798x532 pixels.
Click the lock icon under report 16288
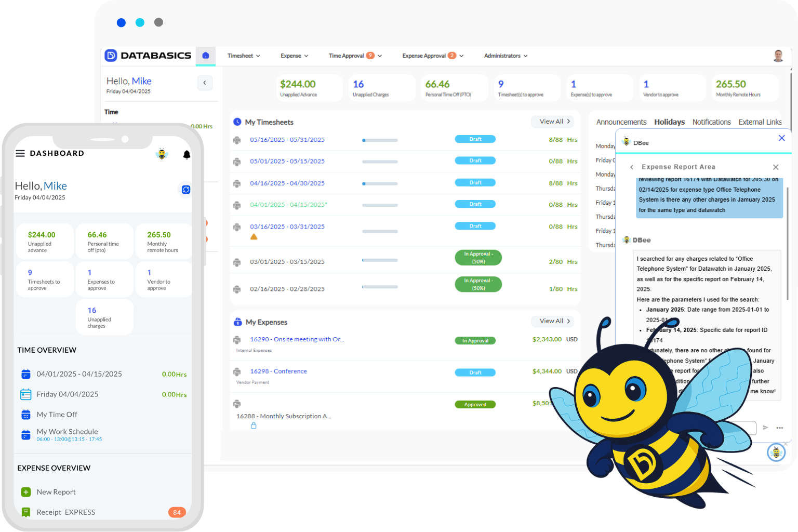click(x=254, y=425)
